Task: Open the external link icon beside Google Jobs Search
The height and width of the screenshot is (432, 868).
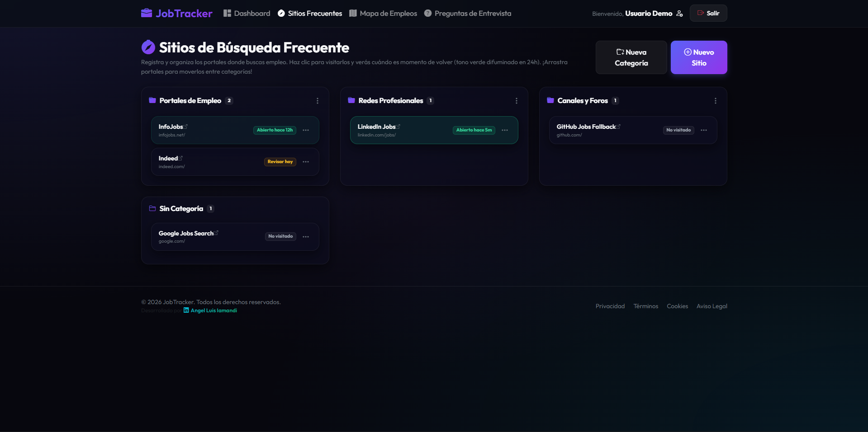Action: [217, 233]
